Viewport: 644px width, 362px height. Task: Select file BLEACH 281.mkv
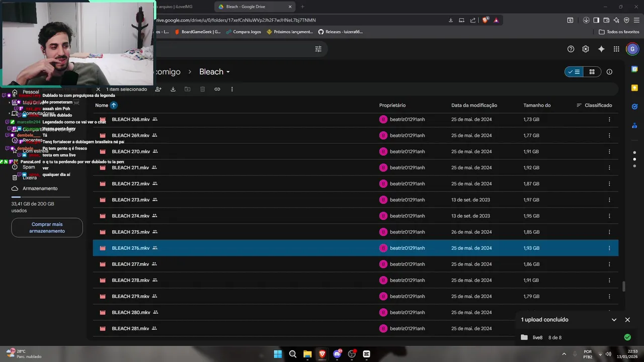tap(356, 328)
